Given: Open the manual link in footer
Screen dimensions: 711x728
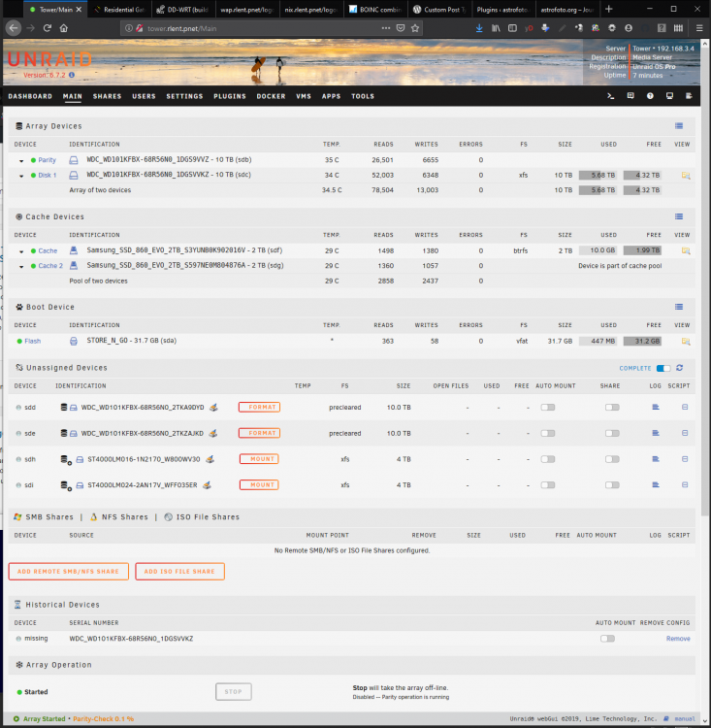Looking at the screenshot, I should click(685, 718).
